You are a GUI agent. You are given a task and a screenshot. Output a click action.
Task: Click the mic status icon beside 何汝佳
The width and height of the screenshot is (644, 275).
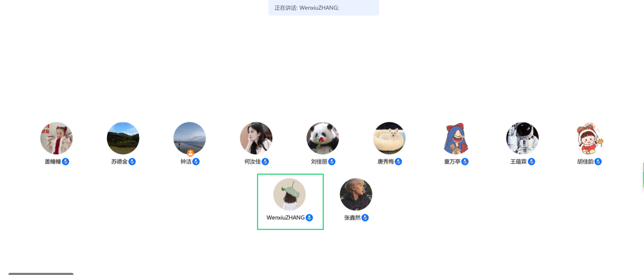[x=265, y=161]
